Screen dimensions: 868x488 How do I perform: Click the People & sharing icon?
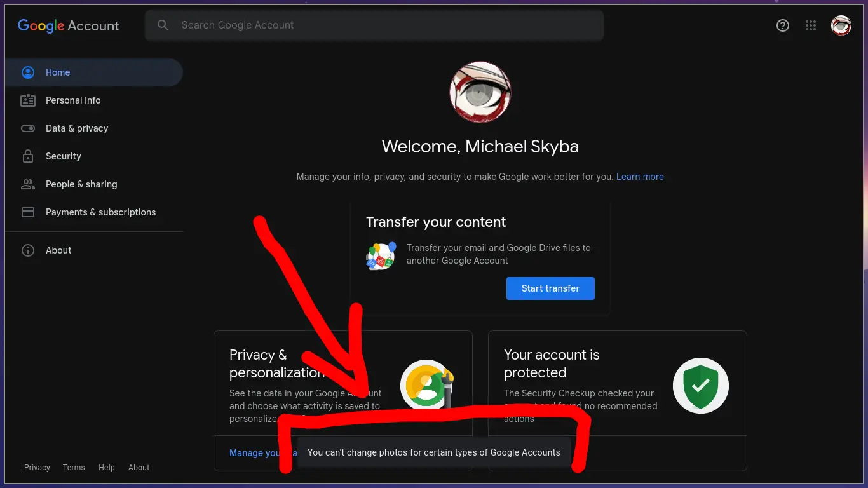(28, 184)
